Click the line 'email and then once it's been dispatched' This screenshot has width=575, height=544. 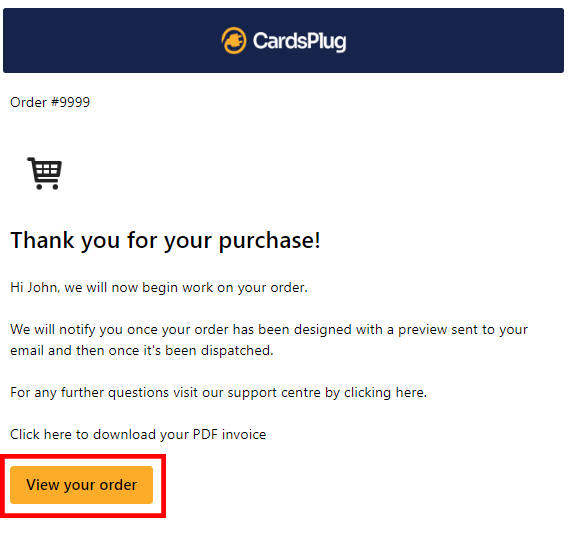tap(142, 350)
